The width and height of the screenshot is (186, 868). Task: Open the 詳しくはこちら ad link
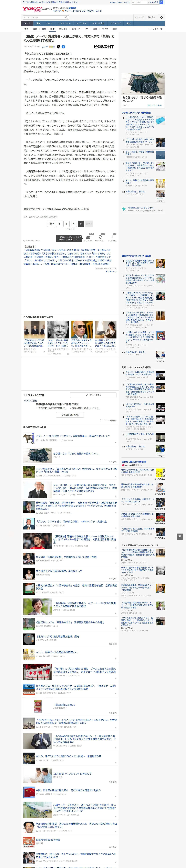(154, 105)
